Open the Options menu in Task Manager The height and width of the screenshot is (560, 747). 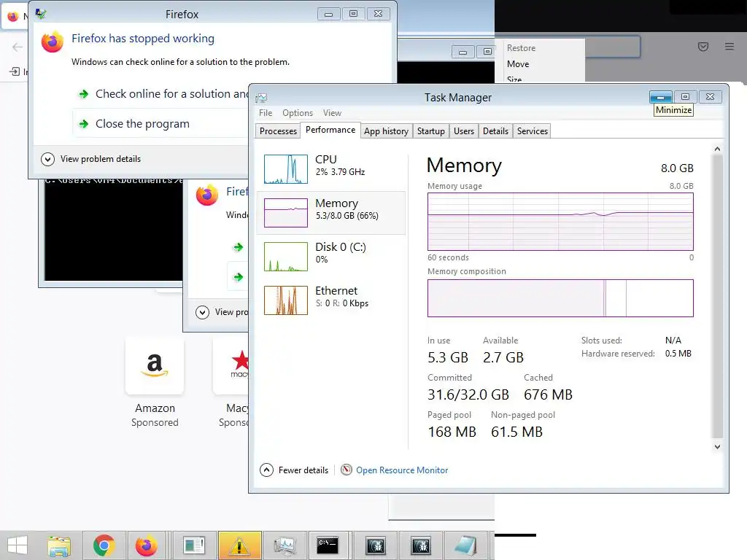click(298, 113)
